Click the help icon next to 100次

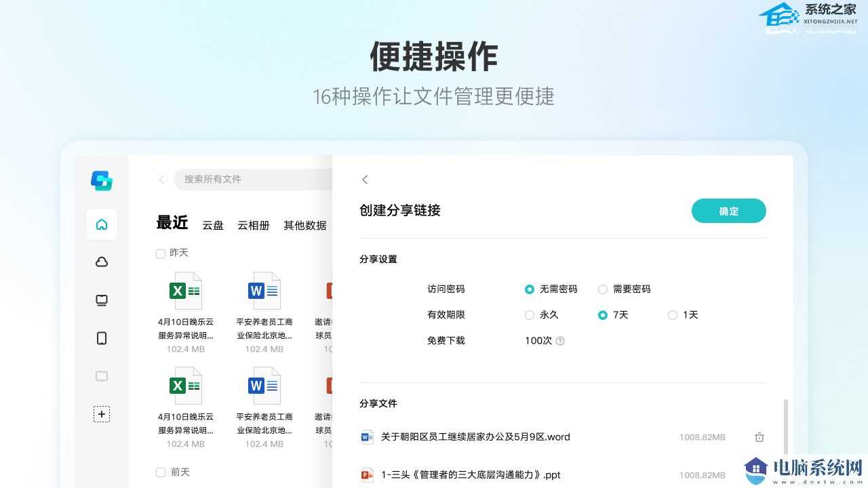click(x=560, y=341)
